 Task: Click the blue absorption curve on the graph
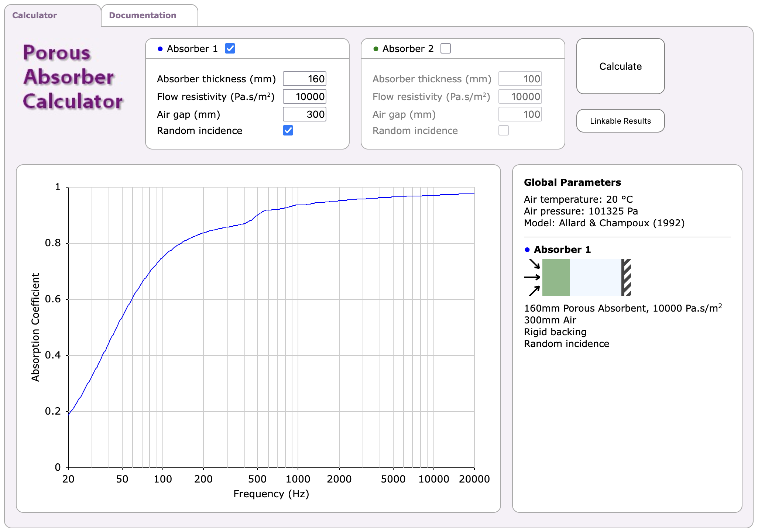(x=203, y=233)
